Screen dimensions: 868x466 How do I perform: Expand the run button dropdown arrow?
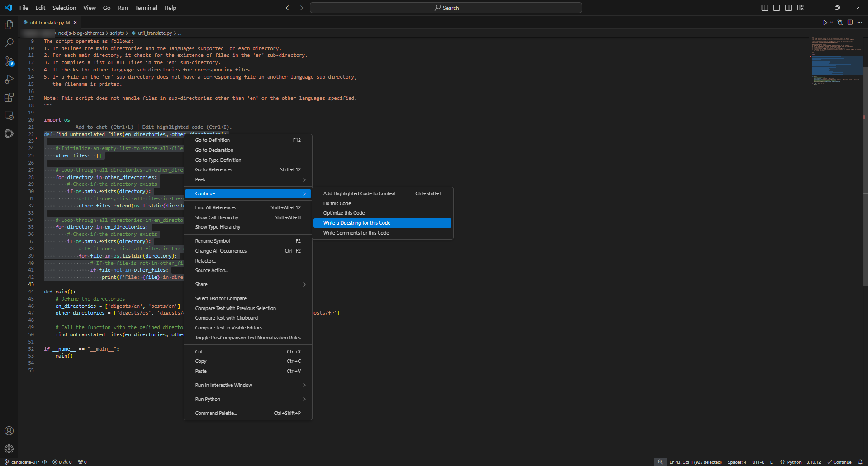831,22
